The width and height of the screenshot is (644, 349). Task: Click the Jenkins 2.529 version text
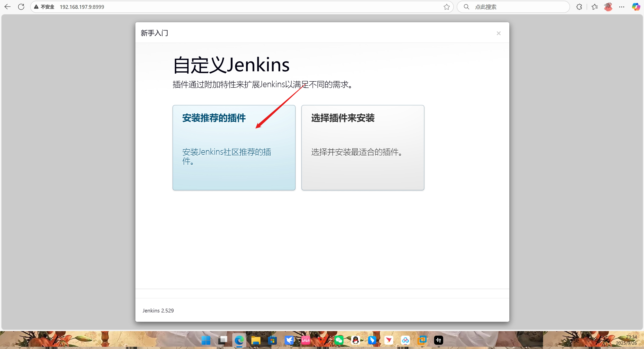tap(158, 310)
